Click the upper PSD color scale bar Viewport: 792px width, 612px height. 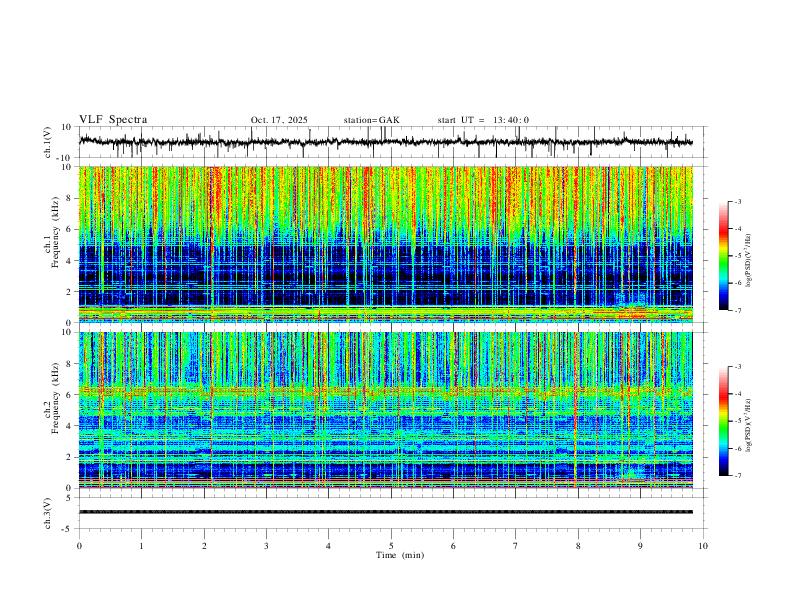(x=724, y=256)
